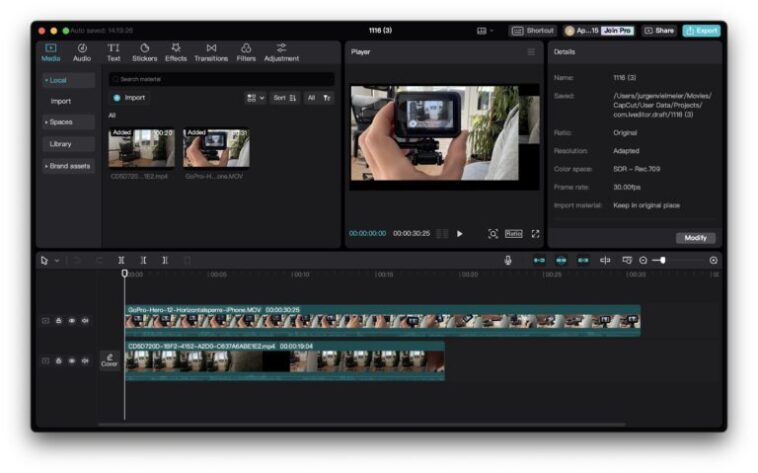
Task: Open the layout switcher dropdown in title bar
Action: coord(485,30)
